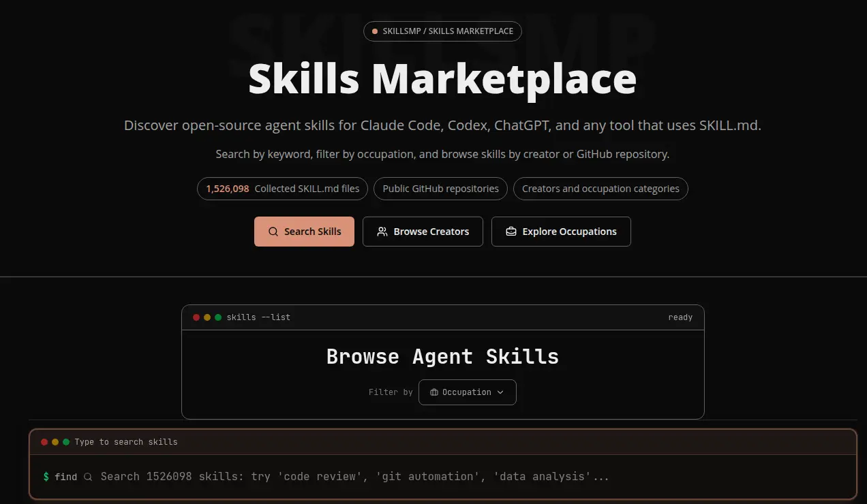Click the Browse Agent Skills heading
The image size is (867, 504).
(442, 357)
